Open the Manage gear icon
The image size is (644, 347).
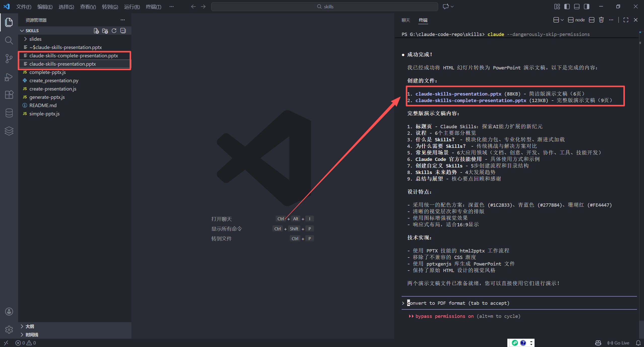pyautogui.click(x=9, y=329)
